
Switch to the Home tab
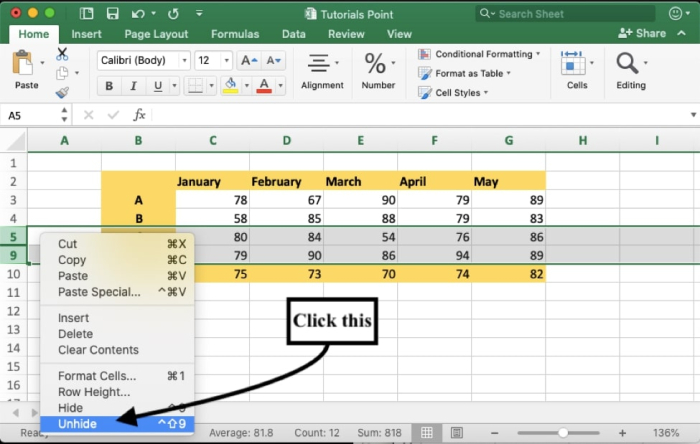(x=33, y=34)
